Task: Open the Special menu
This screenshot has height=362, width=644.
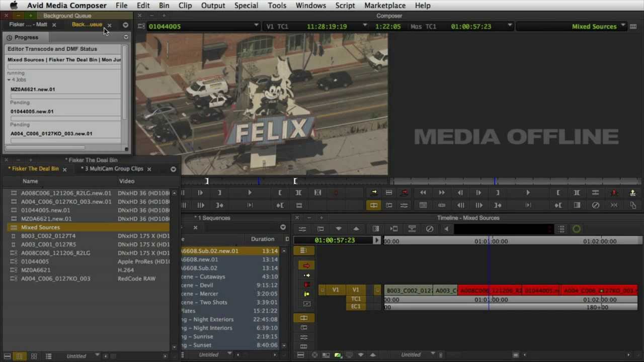Action: click(x=247, y=6)
